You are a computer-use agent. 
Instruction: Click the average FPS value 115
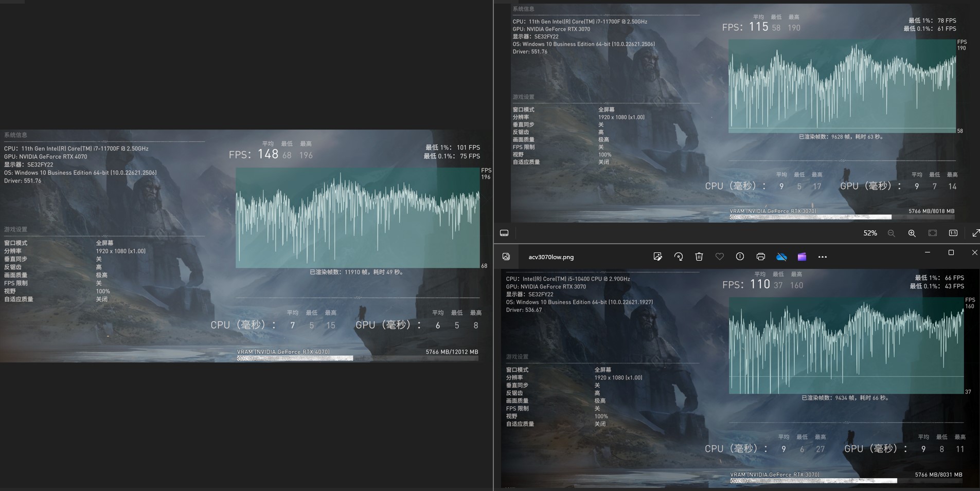(758, 27)
